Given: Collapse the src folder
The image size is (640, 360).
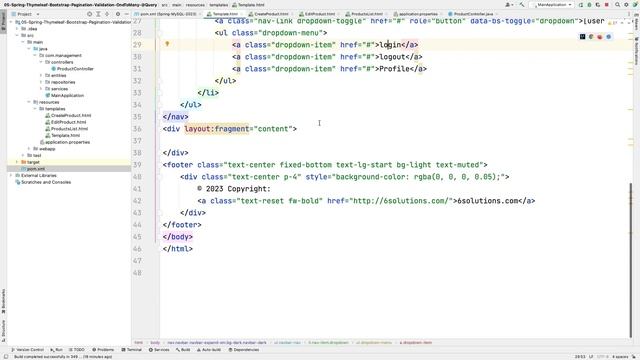Looking at the screenshot, I should click(17, 36).
